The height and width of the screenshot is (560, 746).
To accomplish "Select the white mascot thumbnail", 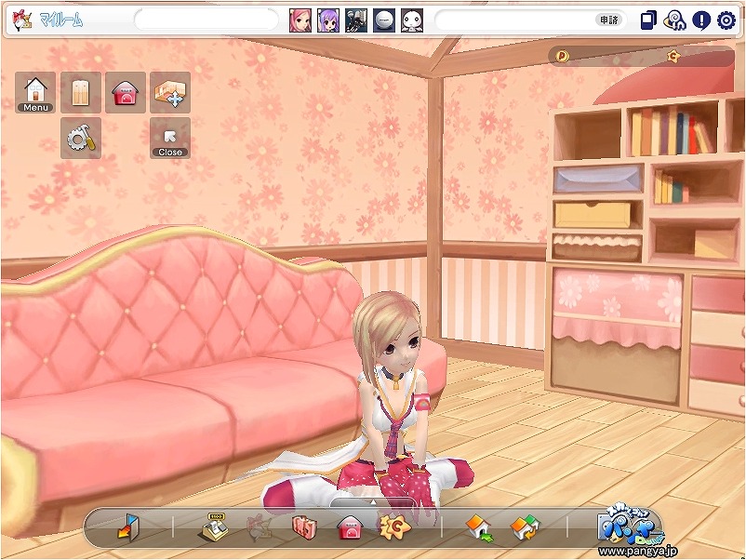I will [412, 20].
